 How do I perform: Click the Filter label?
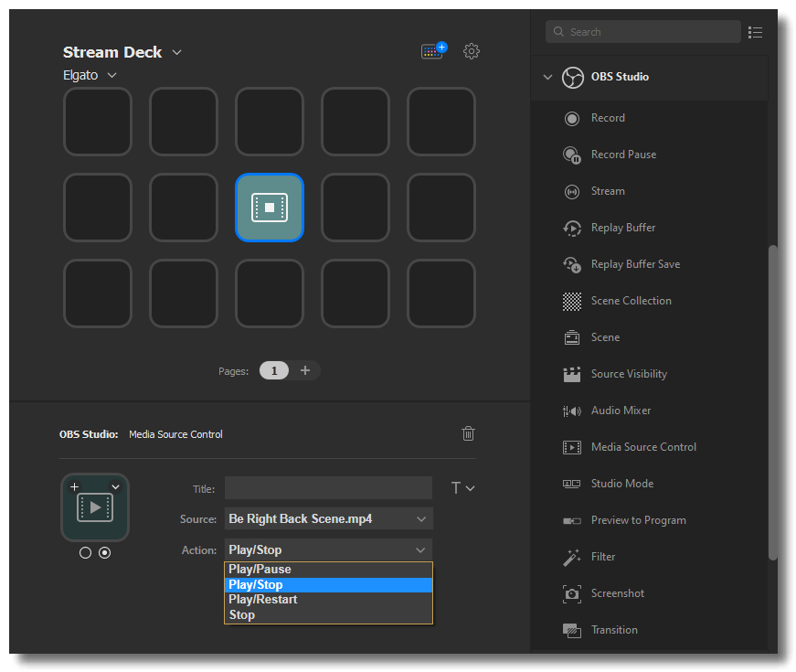pos(602,557)
